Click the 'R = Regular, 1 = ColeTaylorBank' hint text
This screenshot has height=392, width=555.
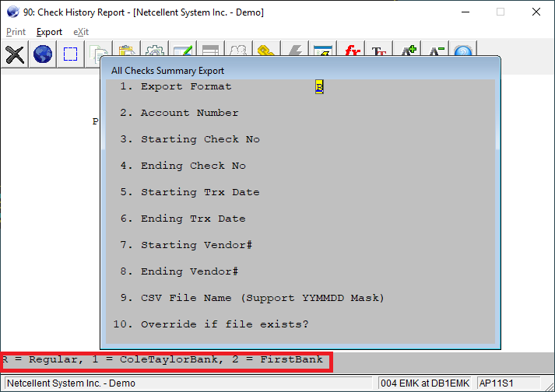[x=163, y=359]
